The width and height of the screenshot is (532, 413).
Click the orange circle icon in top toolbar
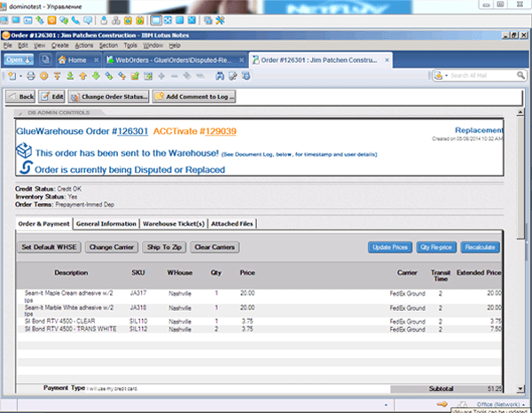pos(51,20)
